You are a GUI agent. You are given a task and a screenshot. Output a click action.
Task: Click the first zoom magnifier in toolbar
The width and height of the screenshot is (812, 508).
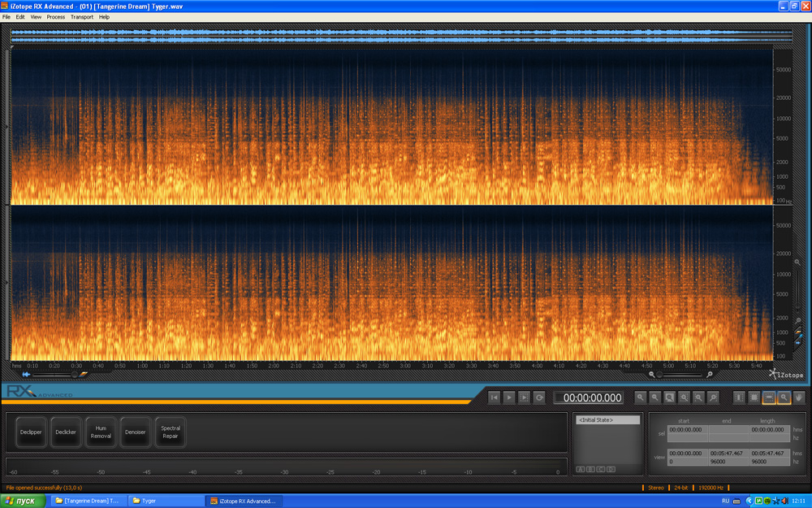pyautogui.click(x=641, y=397)
